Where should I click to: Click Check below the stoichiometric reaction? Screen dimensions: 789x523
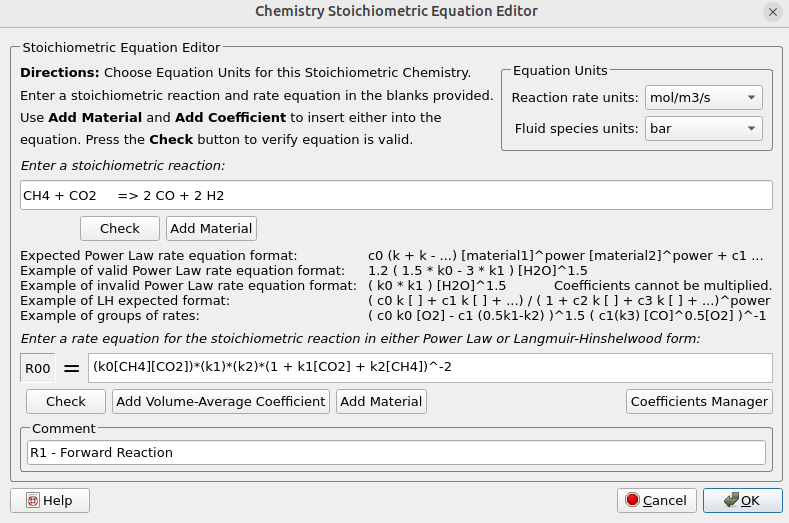[119, 228]
